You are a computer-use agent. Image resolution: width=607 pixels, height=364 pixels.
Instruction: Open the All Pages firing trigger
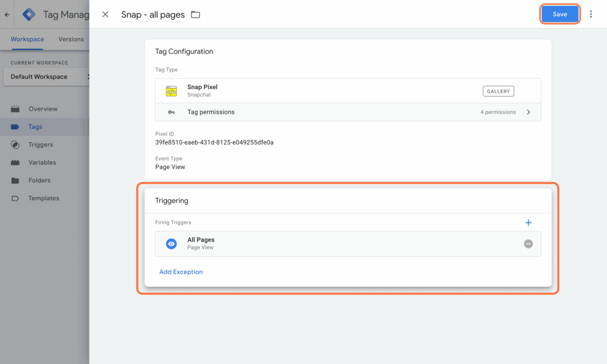(348, 244)
